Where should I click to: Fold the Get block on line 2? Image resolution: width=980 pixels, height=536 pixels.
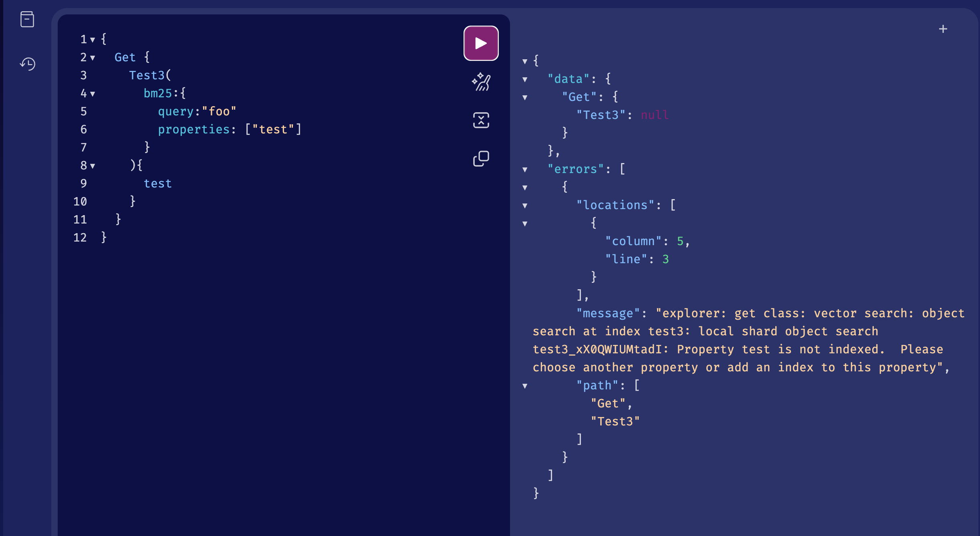point(93,58)
